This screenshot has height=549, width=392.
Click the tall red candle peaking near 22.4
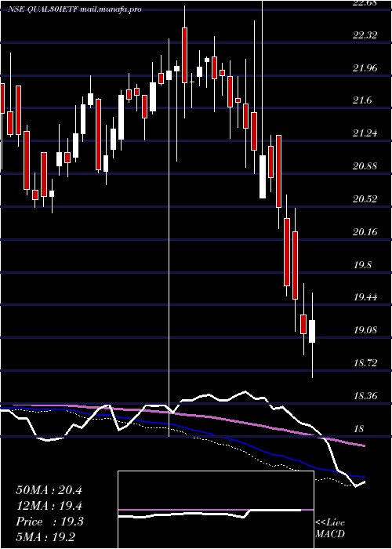(x=184, y=55)
